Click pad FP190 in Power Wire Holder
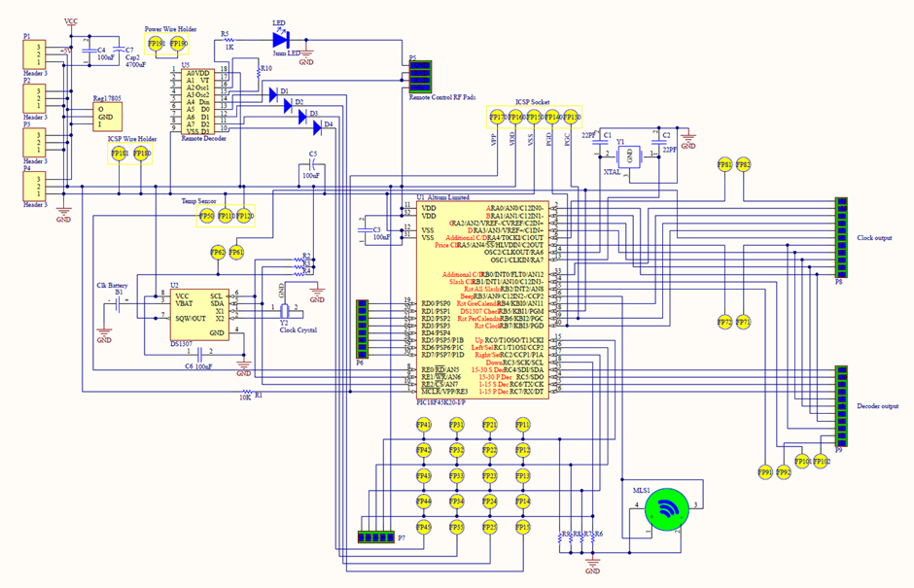 click(x=178, y=45)
